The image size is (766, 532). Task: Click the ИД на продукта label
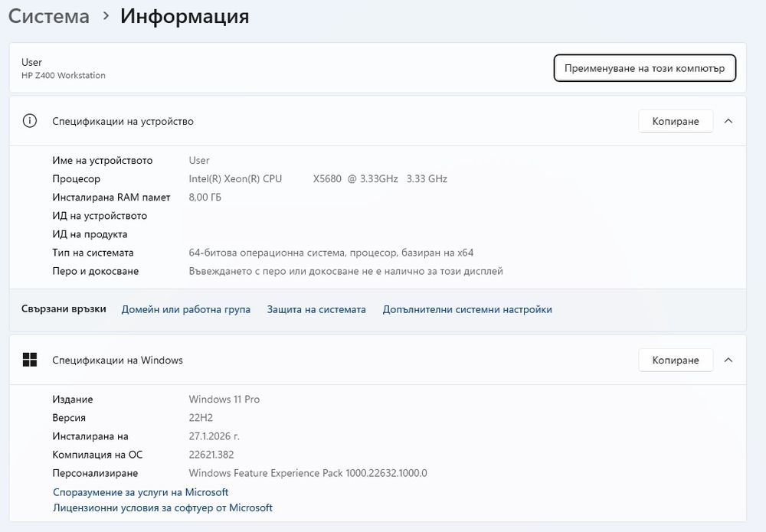pos(90,234)
